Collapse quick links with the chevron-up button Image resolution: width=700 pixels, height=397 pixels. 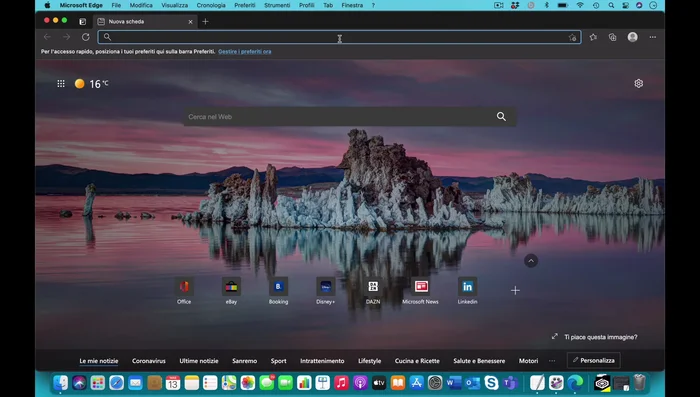tap(531, 261)
